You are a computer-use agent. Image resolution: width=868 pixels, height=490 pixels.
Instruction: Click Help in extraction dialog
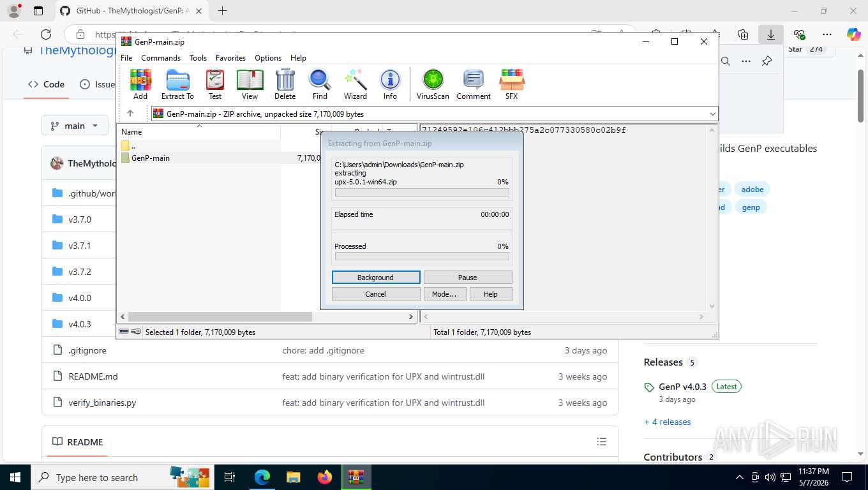[491, 294]
